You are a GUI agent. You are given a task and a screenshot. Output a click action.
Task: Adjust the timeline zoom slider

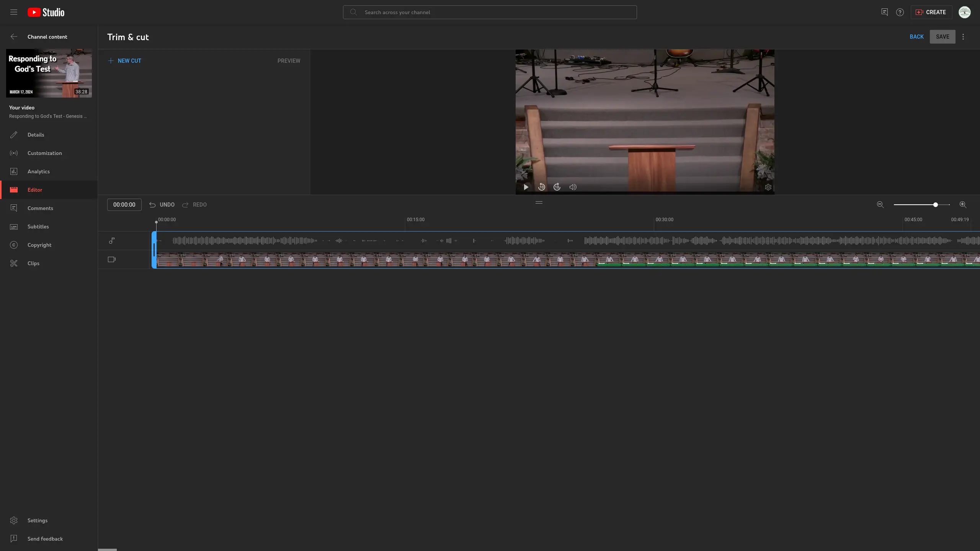tap(935, 205)
